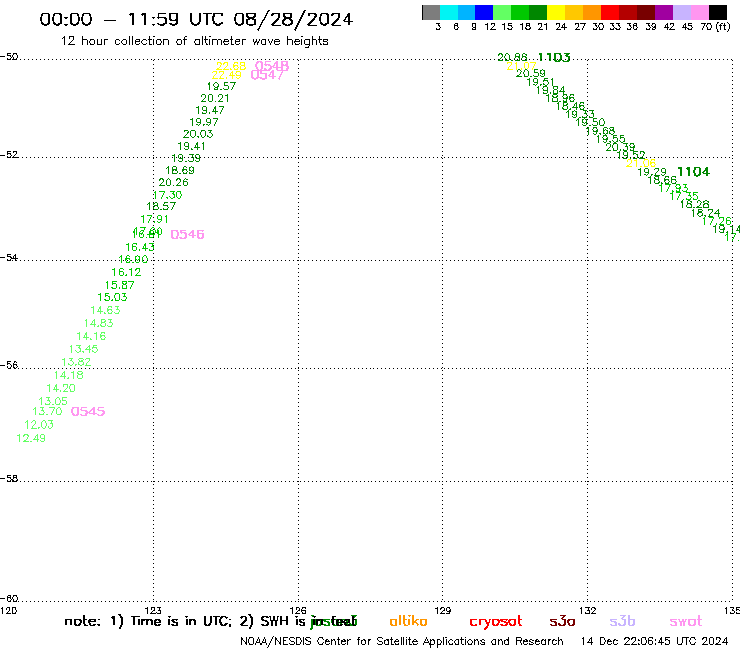Click the note 'Time is in UTC'
Viewport: 740px width, 650px height.
click(181, 621)
